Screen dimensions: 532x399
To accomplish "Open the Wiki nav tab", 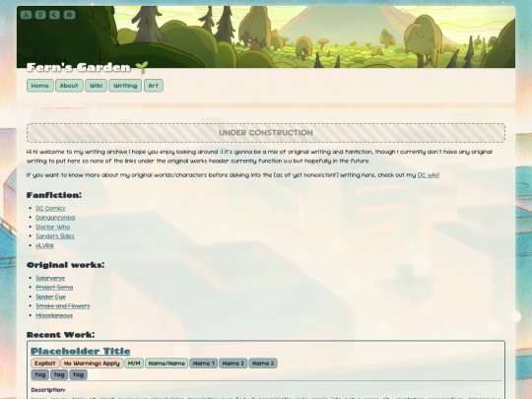I will [x=96, y=86].
